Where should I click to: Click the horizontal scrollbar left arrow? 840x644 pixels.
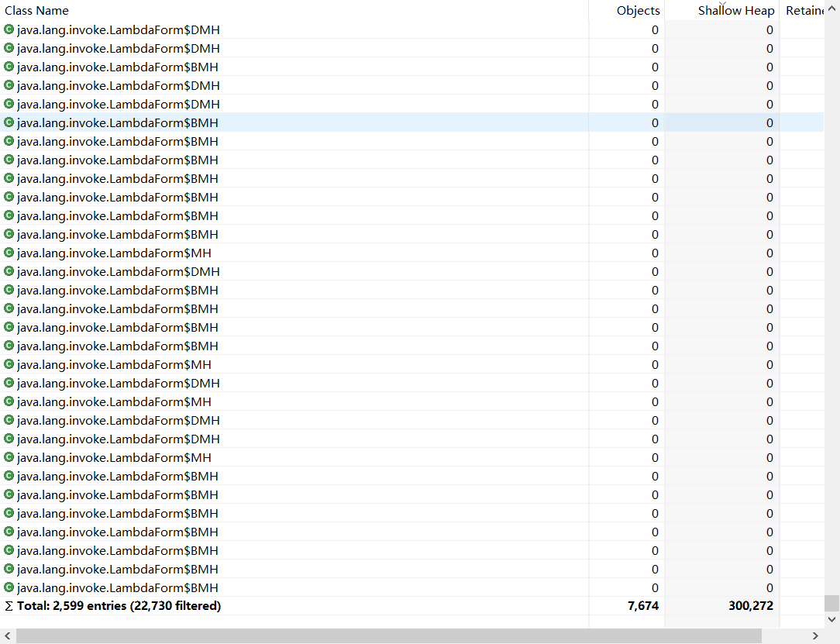[8, 635]
